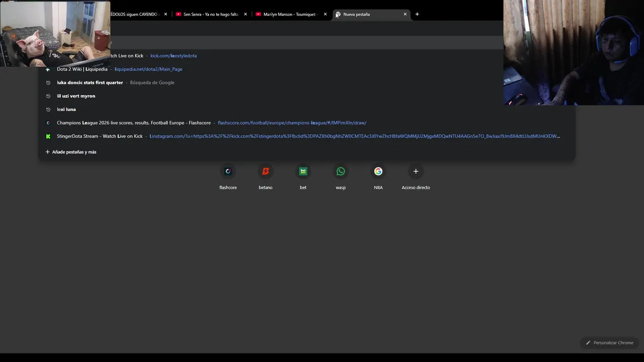Open the bet shortcut tile

[x=303, y=177]
